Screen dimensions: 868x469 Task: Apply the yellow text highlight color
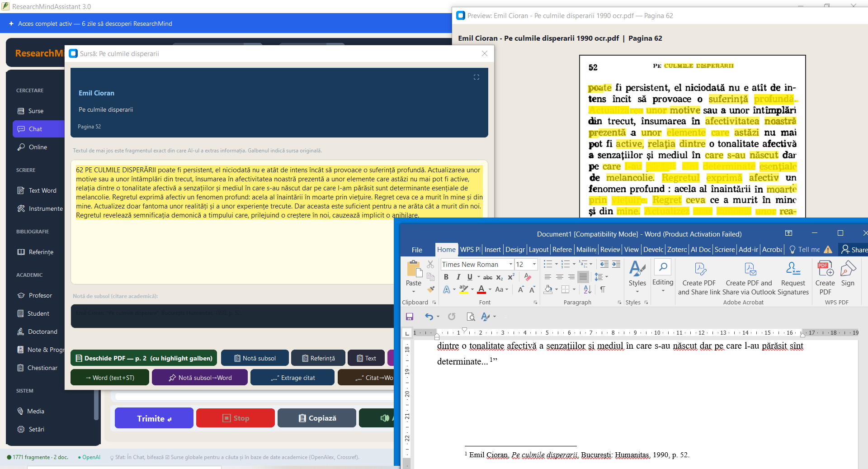[463, 289]
